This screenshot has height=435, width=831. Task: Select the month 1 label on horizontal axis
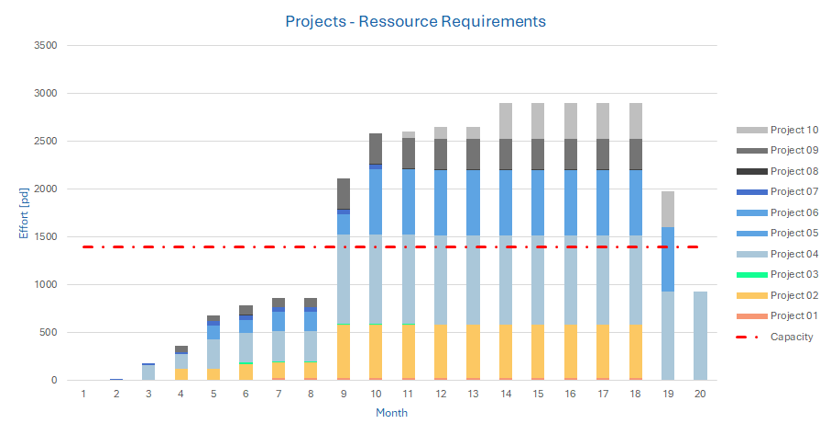click(84, 394)
